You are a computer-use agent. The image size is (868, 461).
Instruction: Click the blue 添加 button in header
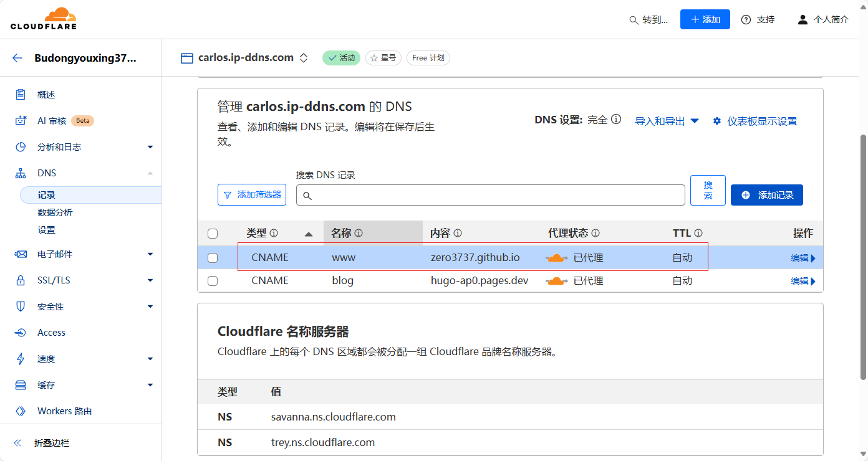point(705,19)
